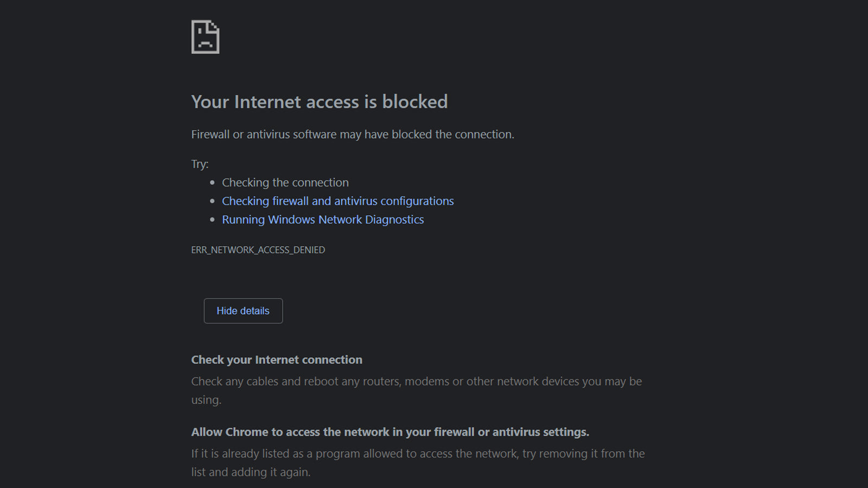Screen dimensions: 868x488
Task: Select the 'Checking the connection' suggestion text
Action: (285, 183)
